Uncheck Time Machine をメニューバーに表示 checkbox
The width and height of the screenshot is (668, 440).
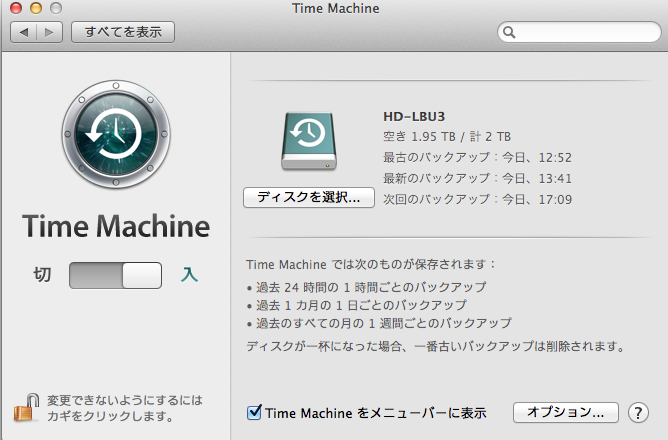[x=254, y=412]
